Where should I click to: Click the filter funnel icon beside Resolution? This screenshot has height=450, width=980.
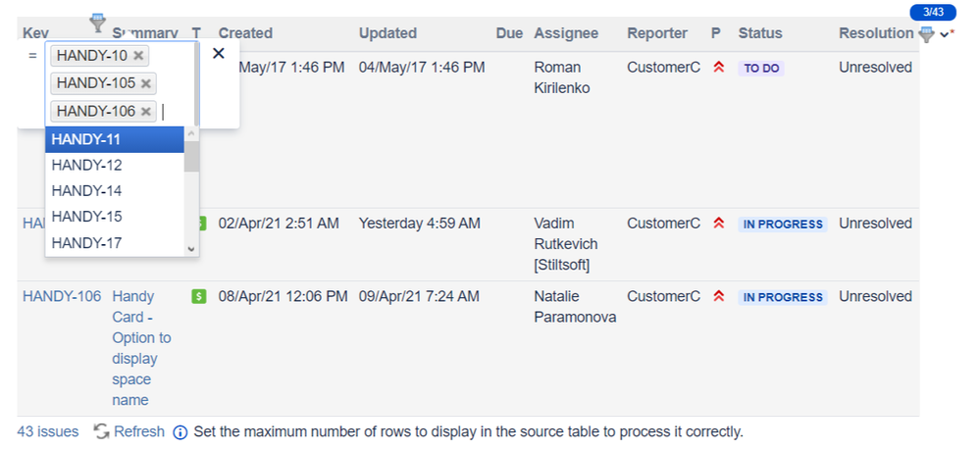[x=926, y=35]
